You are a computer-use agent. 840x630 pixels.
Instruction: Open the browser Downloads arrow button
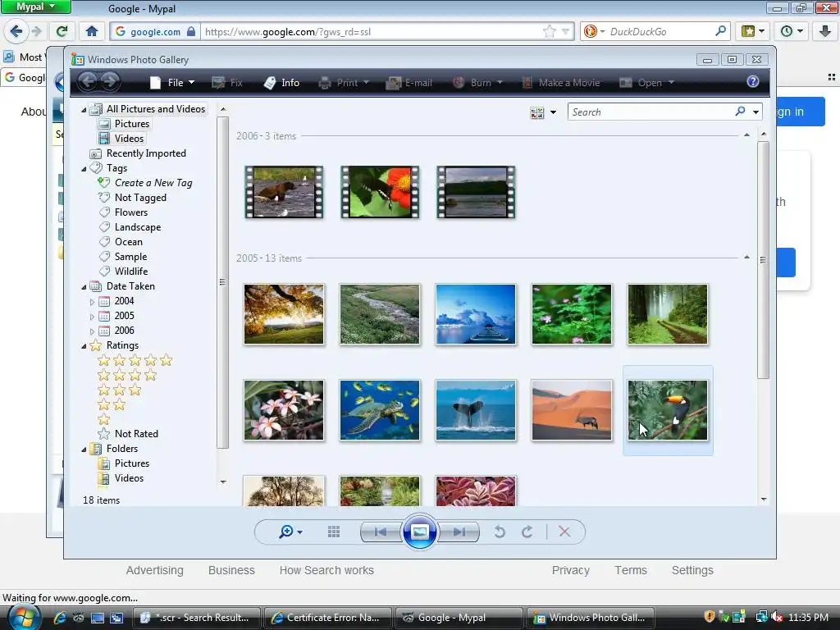pos(824,31)
